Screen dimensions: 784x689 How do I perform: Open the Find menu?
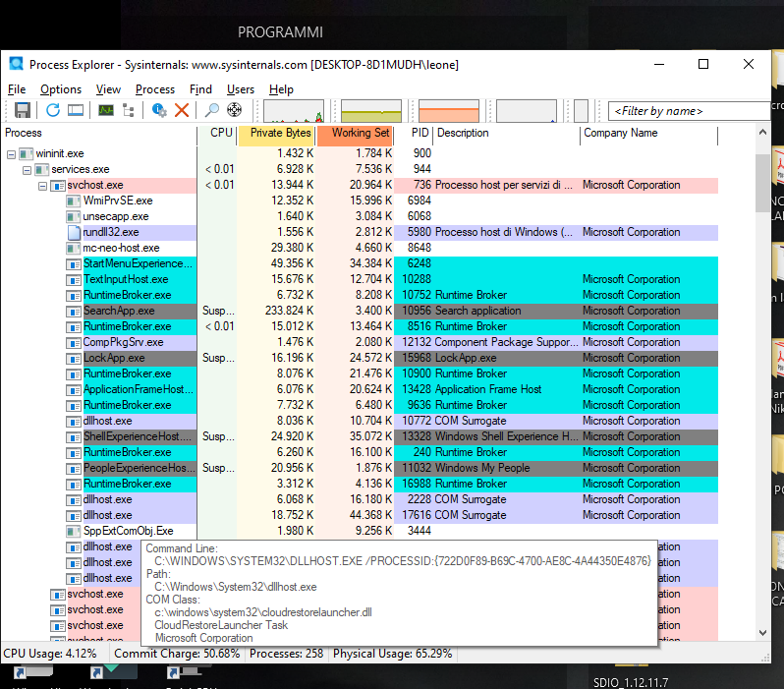[200, 89]
